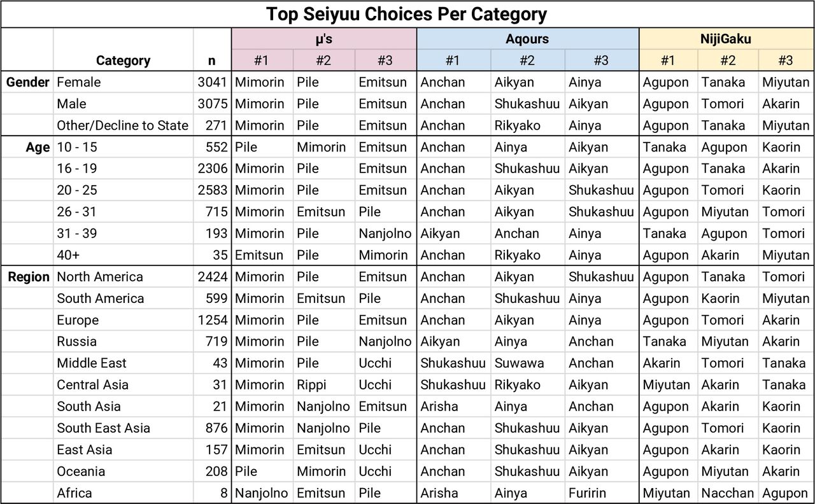
Task: Select the Aqours group header cell
Action: tap(528, 39)
